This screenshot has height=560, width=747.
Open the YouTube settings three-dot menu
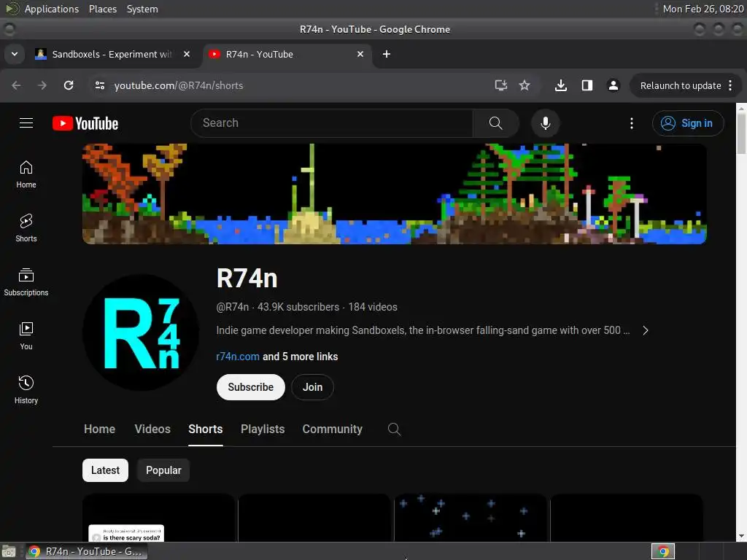[632, 123]
